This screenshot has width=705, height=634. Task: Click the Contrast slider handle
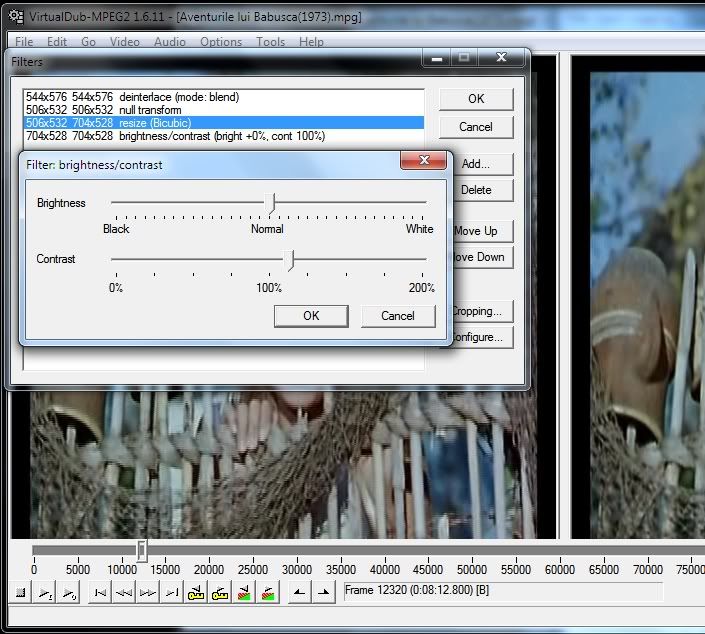point(289,260)
